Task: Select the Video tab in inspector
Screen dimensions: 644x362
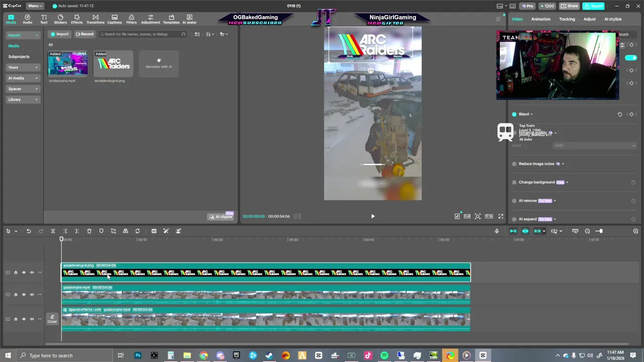Action: (517, 19)
